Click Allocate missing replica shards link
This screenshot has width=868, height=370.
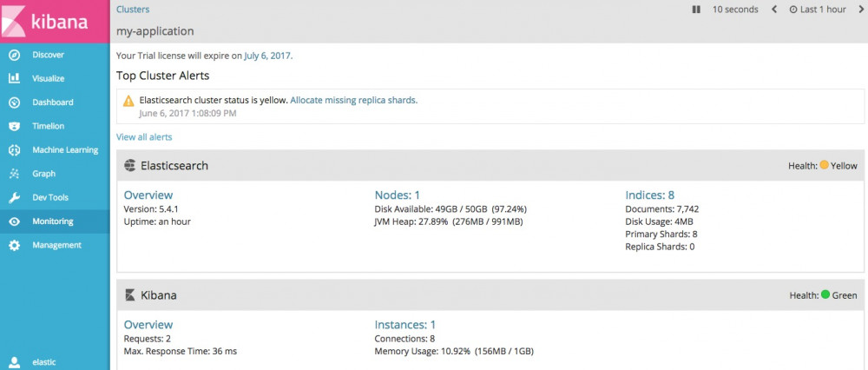click(x=353, y=101)
